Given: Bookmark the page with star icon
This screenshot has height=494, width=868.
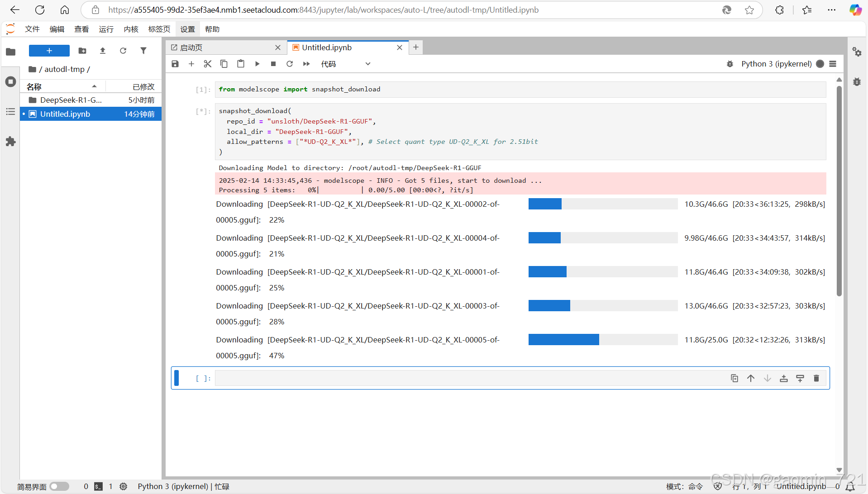Looking at the screenshot, I should coord(749,10).
